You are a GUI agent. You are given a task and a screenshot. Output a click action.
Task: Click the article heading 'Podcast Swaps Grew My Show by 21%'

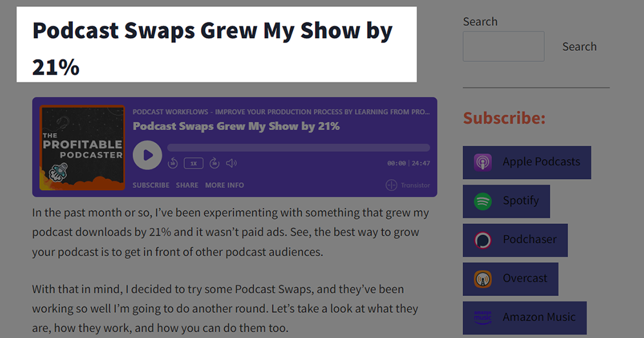(x=213, y=48)
